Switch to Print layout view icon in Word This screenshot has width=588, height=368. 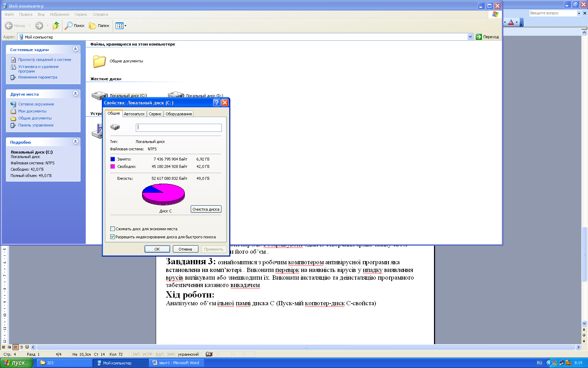15,347
